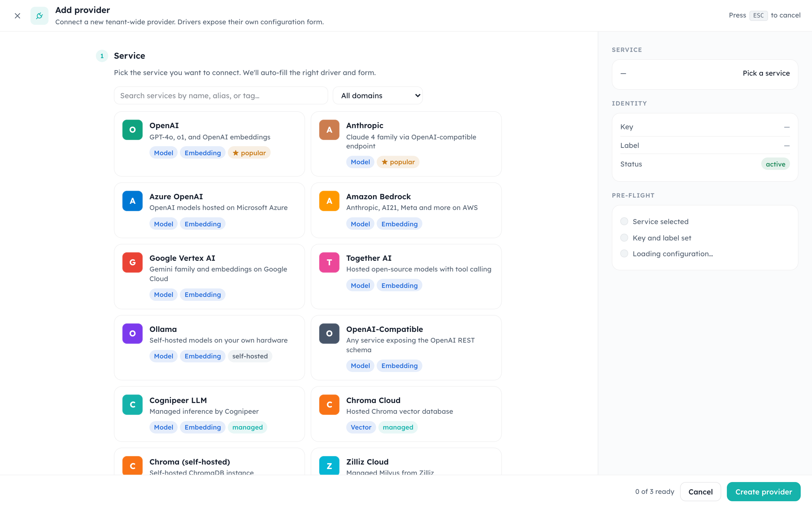Viewport: 812px width, 508px height.
Task: Click the popular star tag on OpenAI
Action: pyautogui.click(x=249, y=153)
